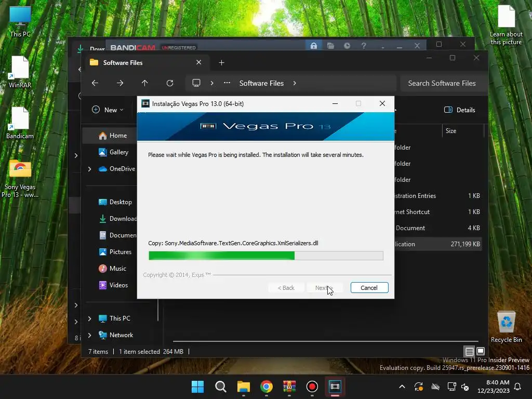Click Explorer horizontal scrollbar
This screenshot has width=532, height=399.
(325, 341)
